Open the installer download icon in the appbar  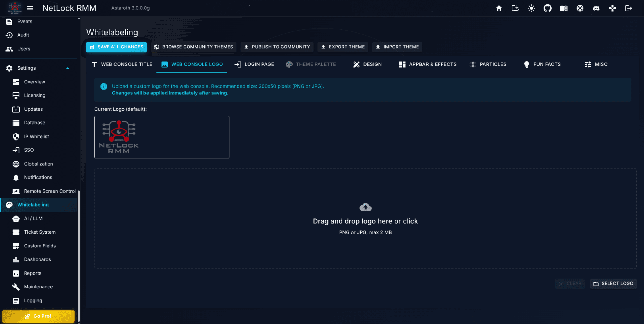click(x=515, y=8)
